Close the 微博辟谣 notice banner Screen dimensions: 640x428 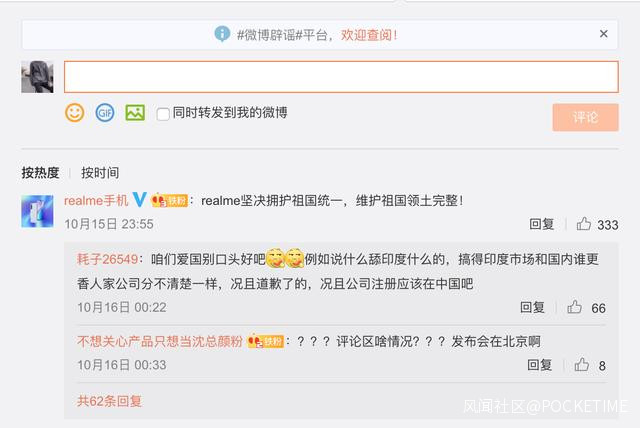click(x=603, y=34)
